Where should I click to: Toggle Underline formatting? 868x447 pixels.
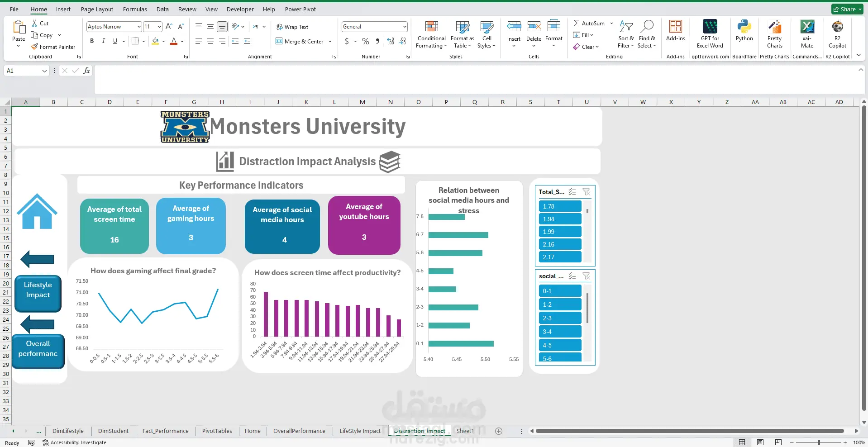click(115, 41)
